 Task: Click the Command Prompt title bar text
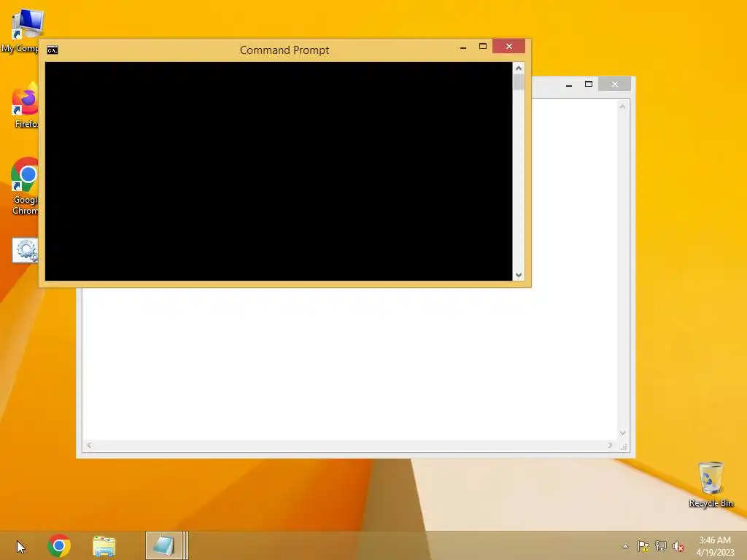(x=285, y=50)
